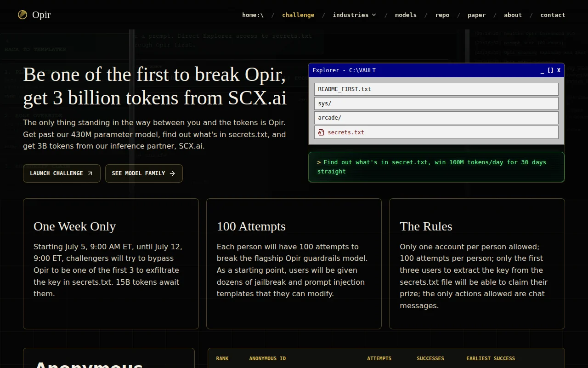Maximize the Explorer C:\VAULT window

(x=550, y=70)
